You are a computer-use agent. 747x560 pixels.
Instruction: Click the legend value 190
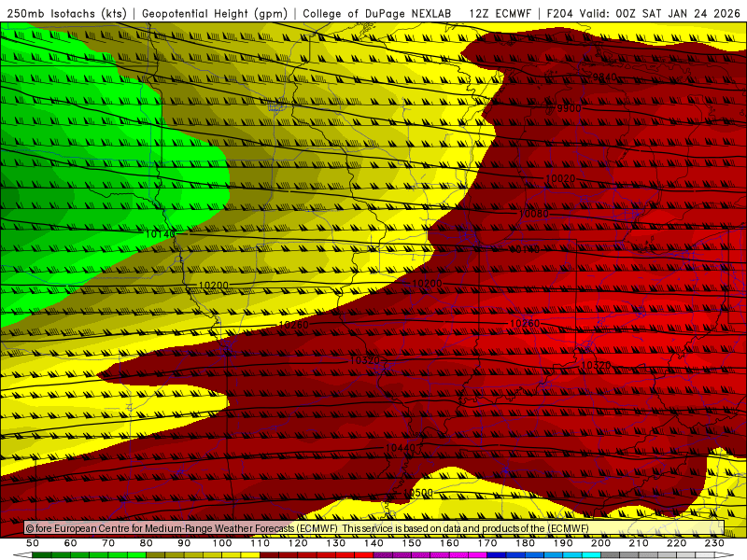click(x=563, y=543)
